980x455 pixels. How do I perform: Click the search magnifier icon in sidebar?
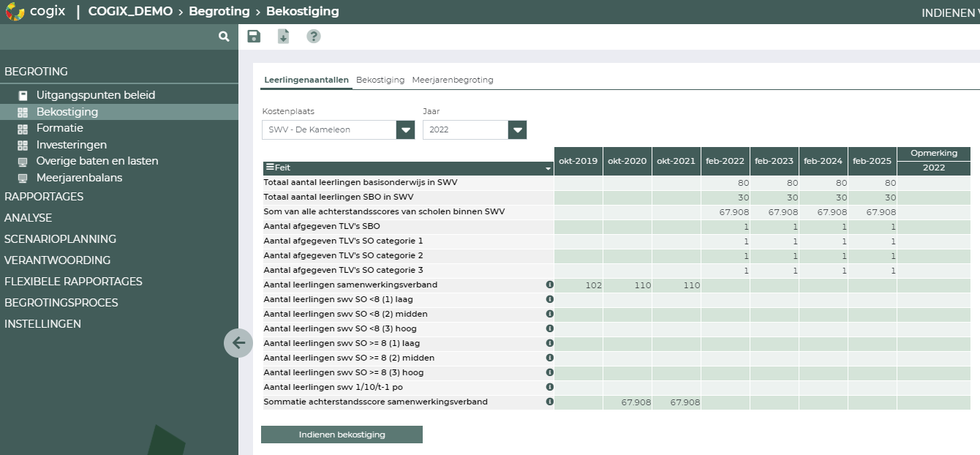pyautogui.click(x=224, y=37)
